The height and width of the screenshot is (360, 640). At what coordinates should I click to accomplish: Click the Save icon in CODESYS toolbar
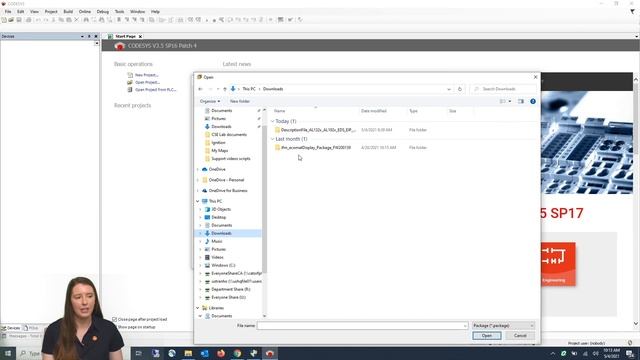point(19,20)
